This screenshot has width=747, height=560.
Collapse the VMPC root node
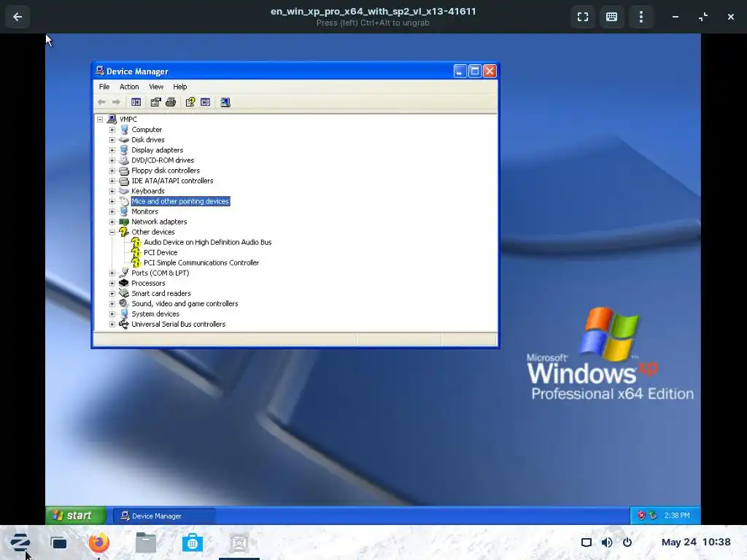pyautogui.click(x=100, y=120)
